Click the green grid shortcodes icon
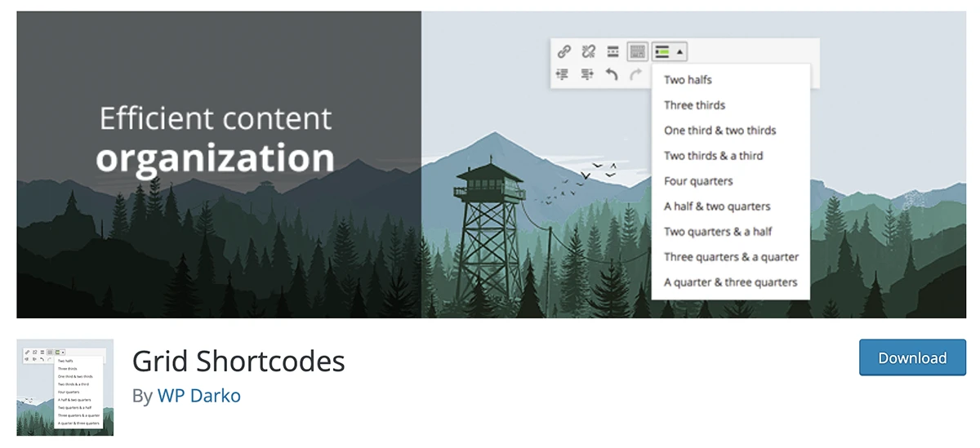Image resolution: width=980 pixels, height=448 pixels. tap(662, 51)
